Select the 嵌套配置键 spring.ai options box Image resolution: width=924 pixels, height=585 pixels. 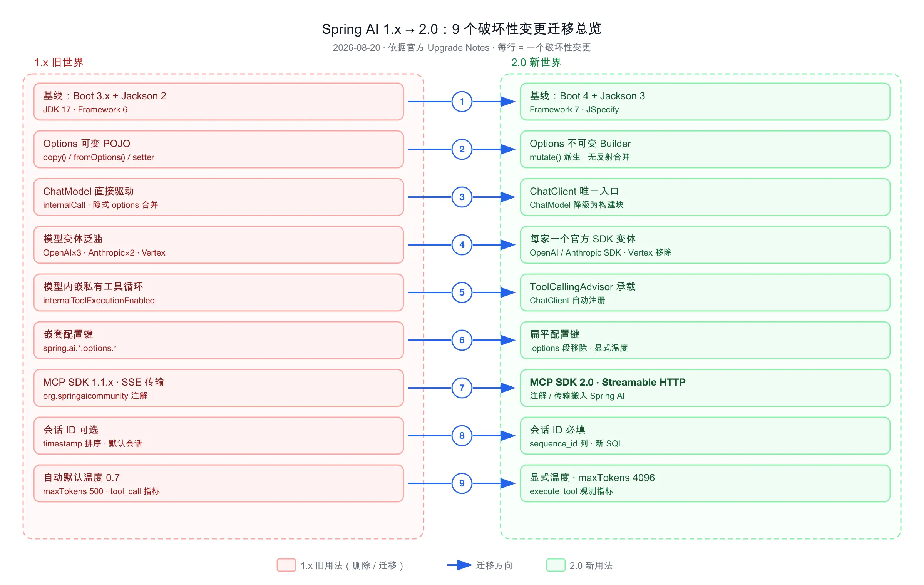219,340
